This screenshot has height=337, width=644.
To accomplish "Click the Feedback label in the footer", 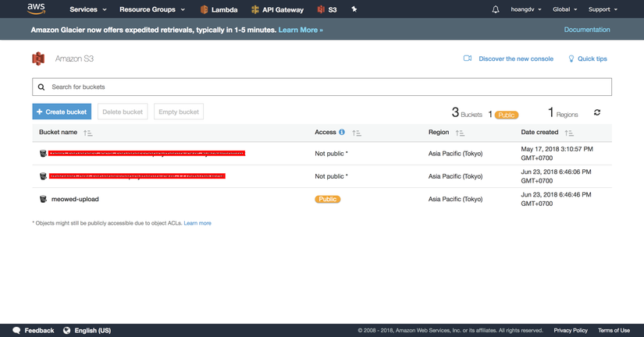I will [39, 331].
